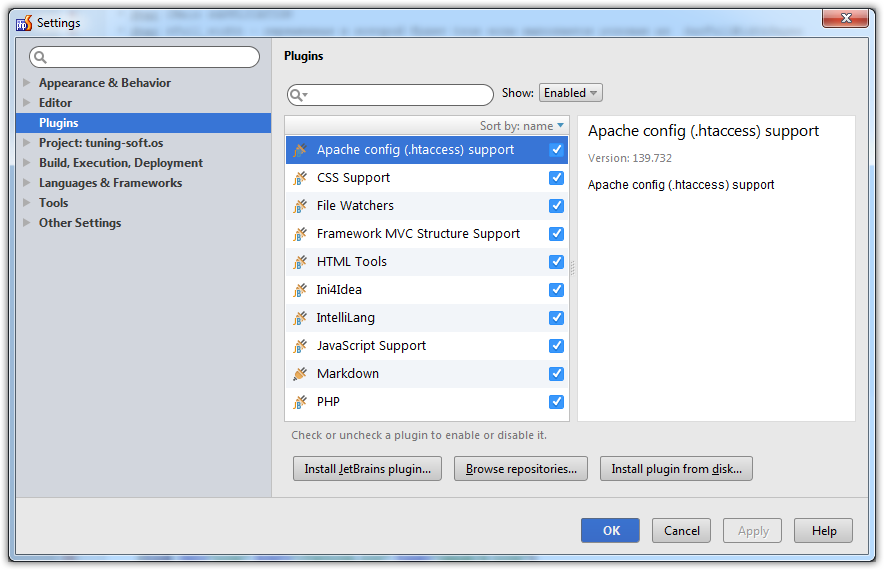Expand Languages & Frameworks arrow
This screenshot has width=884, height=570.
click(x=26, y=183)
